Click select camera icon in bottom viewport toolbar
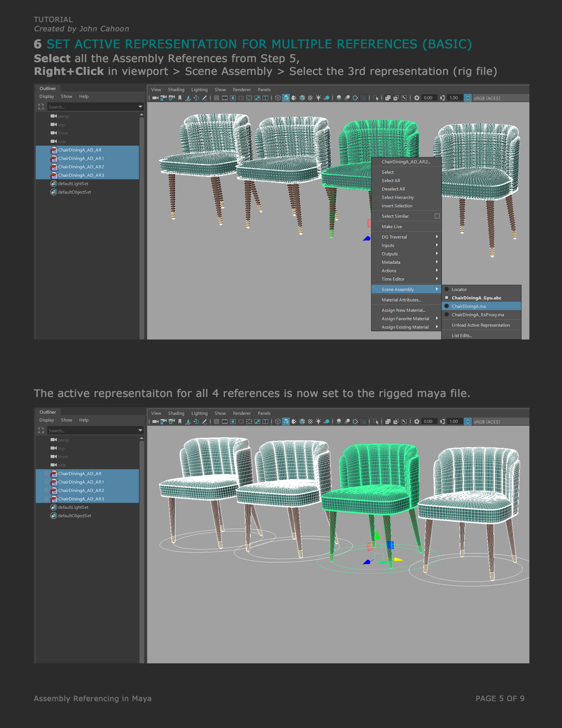The width and height of the screenshot is (562, 728). click(155, 422)
